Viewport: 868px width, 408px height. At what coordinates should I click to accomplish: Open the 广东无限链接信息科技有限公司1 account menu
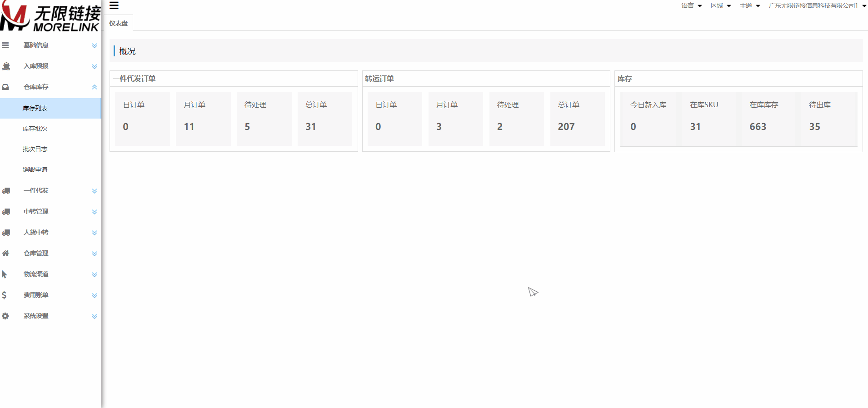[x=818, y=6]
